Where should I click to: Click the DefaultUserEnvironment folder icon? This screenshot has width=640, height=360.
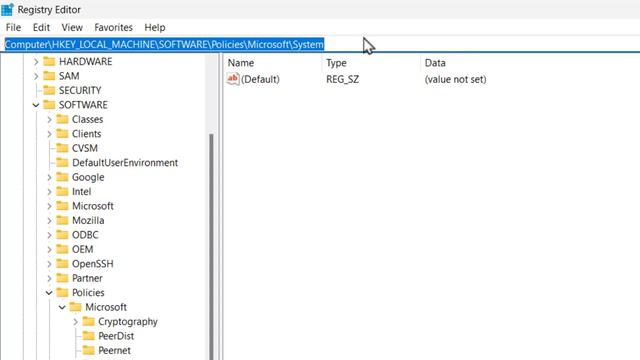click(x=62, y=162)
